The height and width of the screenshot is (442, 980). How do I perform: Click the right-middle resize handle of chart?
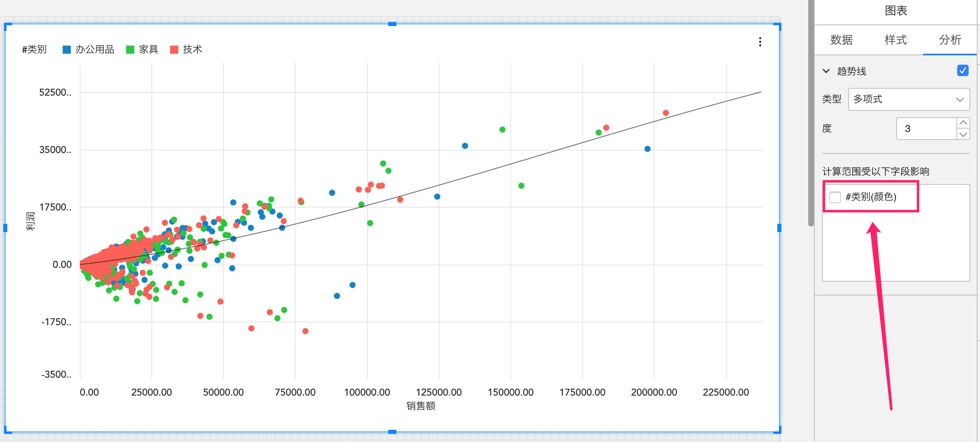tap(779, 228)
